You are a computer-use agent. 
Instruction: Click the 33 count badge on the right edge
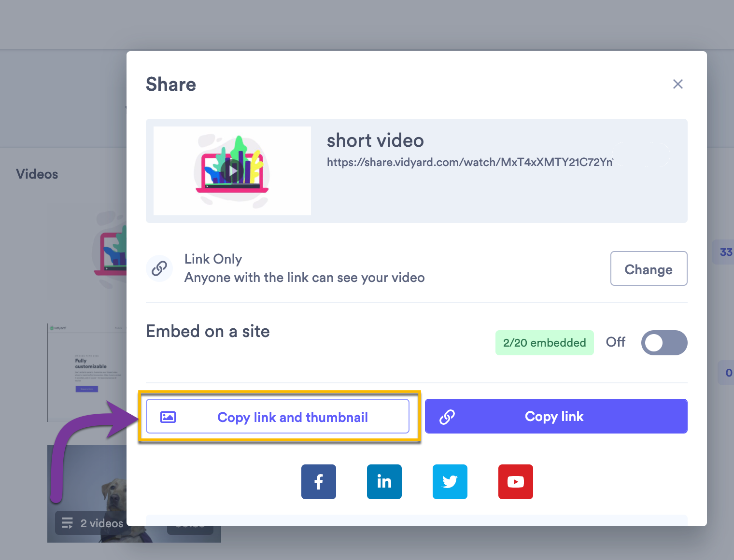(726, 252)
